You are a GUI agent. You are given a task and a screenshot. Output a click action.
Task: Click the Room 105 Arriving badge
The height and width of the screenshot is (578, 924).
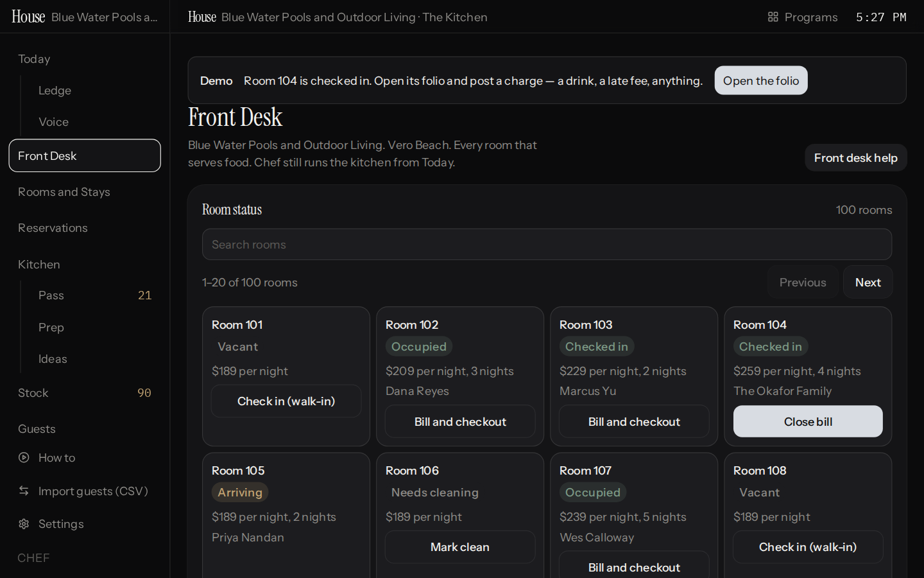240,492
